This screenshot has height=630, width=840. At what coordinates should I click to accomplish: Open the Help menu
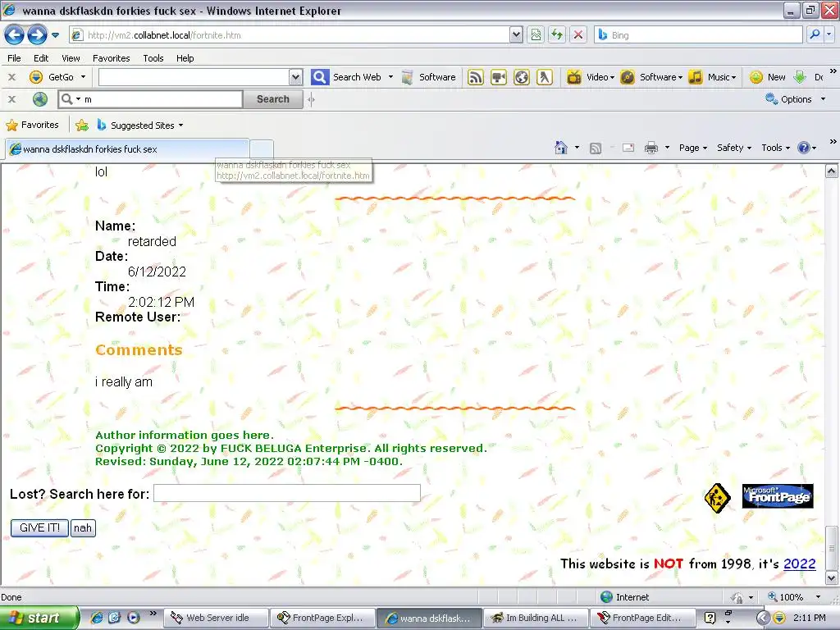[x=185, y=58]
